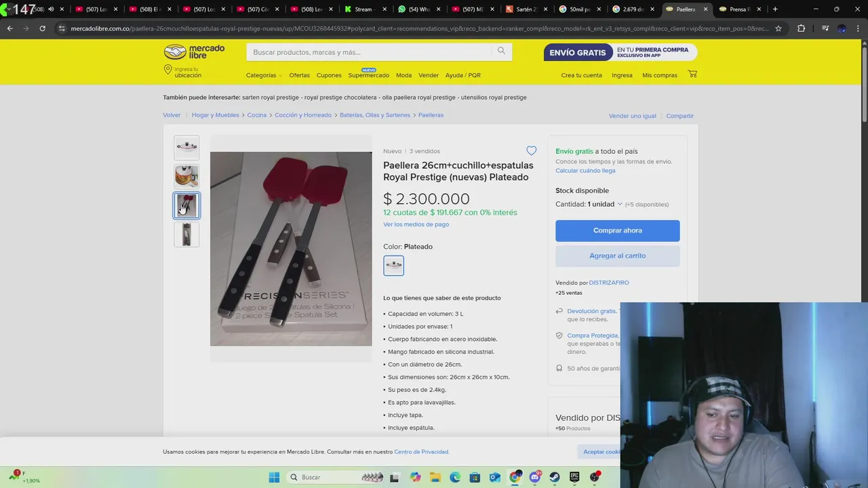Open the Supermercado menu item
The height and width of the screenshot is (488, 868).
(x=369, y=75)
